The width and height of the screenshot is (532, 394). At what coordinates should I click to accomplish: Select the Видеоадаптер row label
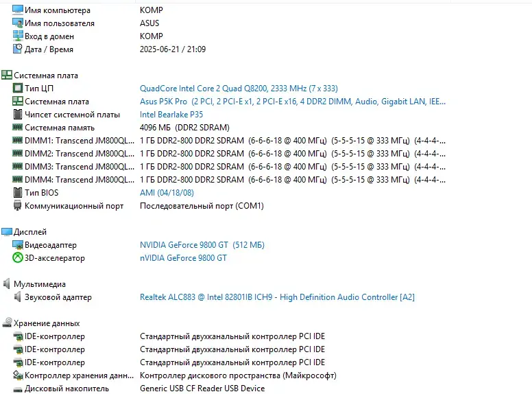click(51, 244)
